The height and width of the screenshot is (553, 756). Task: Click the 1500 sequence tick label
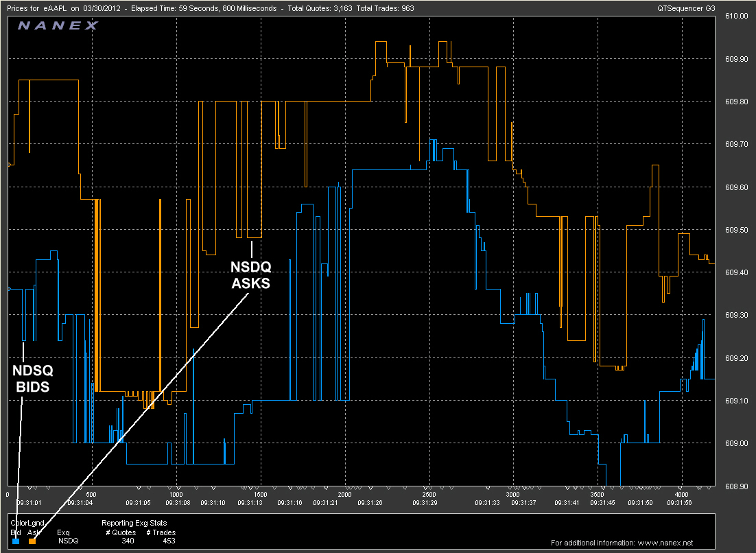pyautogui.click(x=261, y=494)
